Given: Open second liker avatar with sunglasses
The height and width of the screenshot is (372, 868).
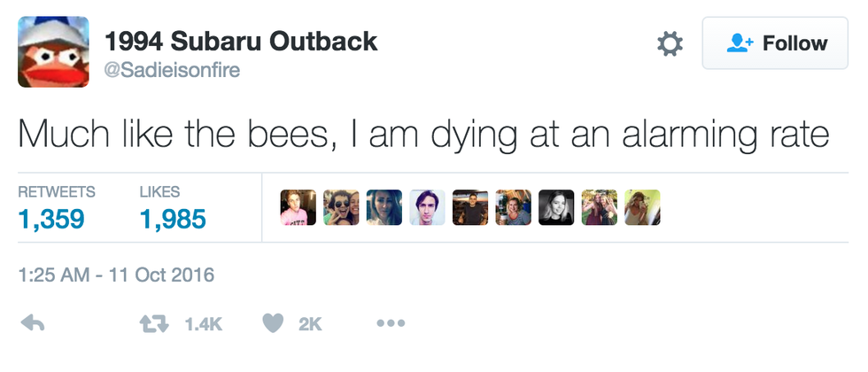Looking at the screenshot, I should tap(341, 207).
